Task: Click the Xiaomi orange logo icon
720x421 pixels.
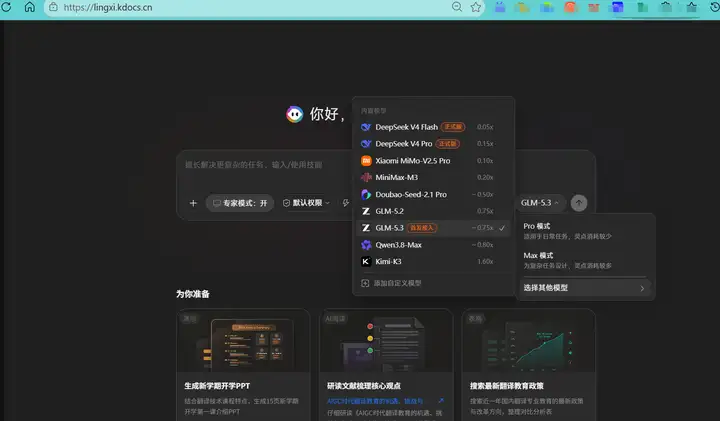Action: click(x=366, y=161)
